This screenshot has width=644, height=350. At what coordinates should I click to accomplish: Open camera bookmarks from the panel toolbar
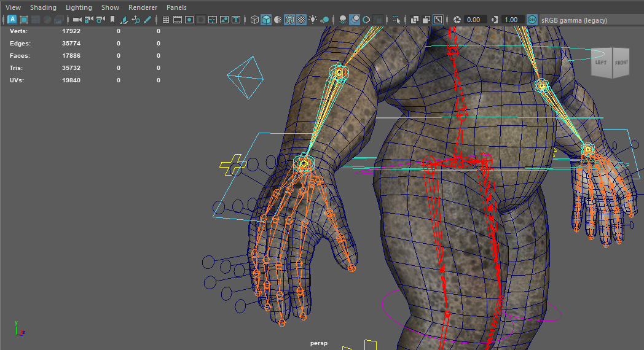click(x=112, y=20)
